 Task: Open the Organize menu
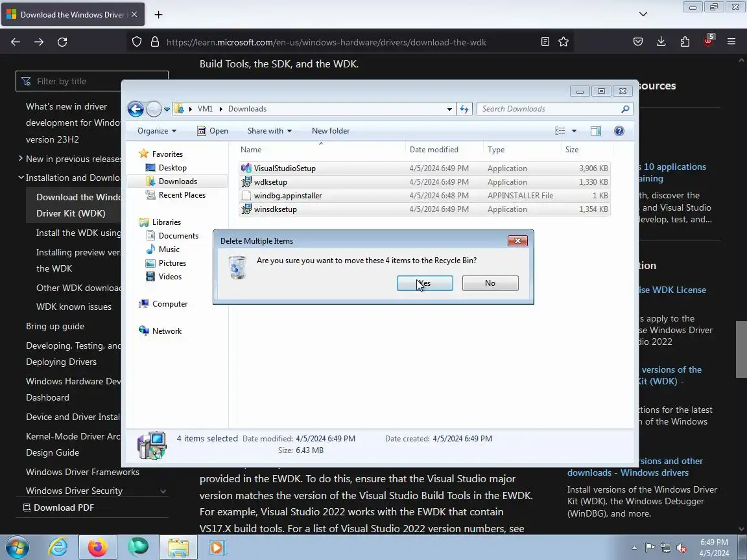click(x=157, y=131)
